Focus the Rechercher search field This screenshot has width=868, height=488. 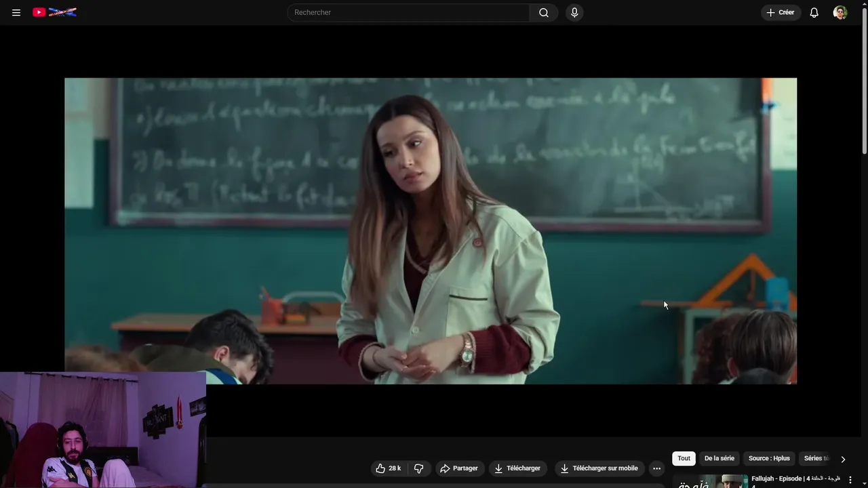[x=409, y=12]
